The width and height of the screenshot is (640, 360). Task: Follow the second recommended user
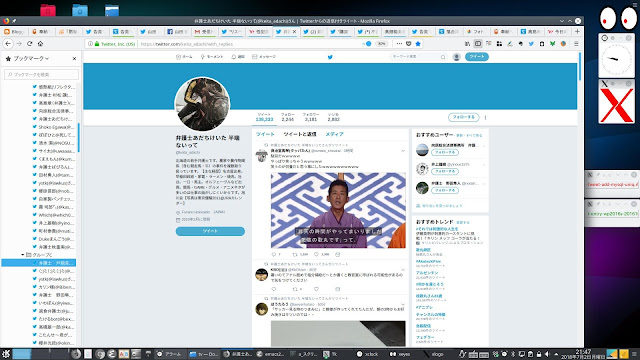click(445, 171)
